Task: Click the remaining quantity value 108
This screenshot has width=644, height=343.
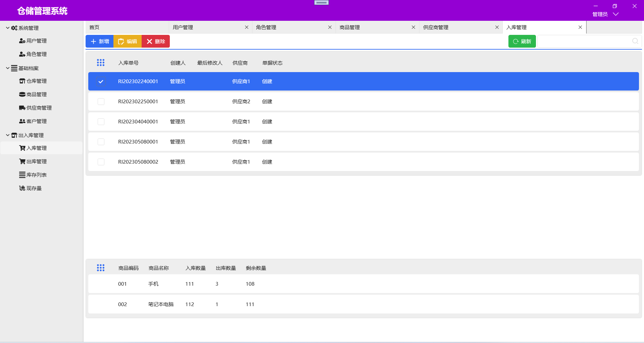Action: [250, 284]
